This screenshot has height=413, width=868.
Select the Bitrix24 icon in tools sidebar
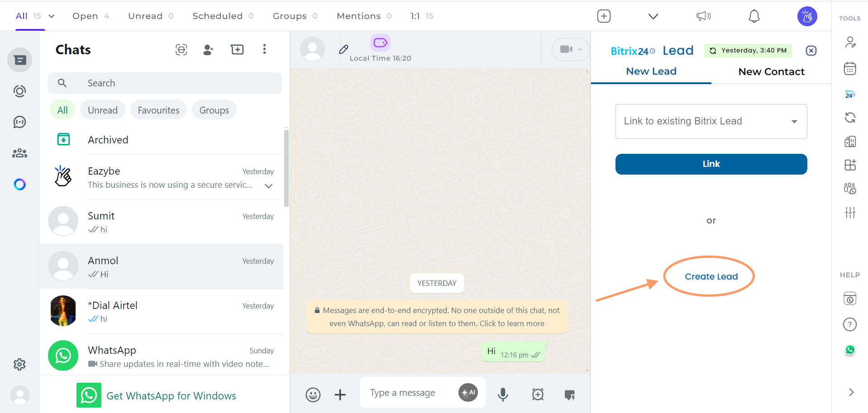tap(850, 93)
